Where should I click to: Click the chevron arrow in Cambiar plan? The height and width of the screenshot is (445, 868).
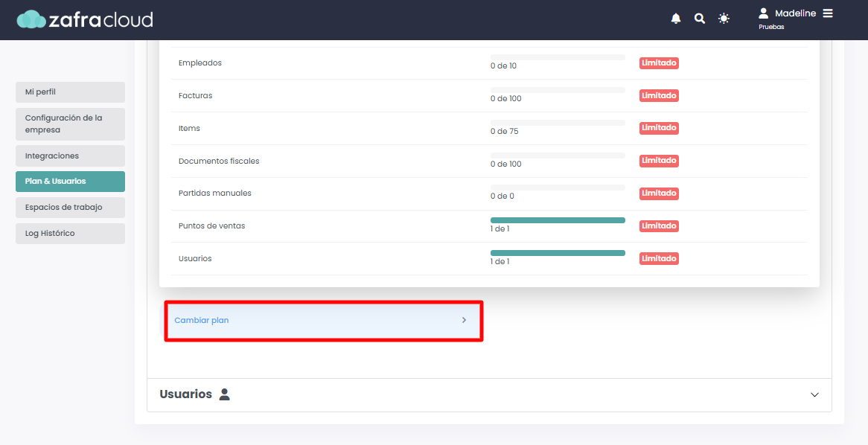[x=464, y=320]
